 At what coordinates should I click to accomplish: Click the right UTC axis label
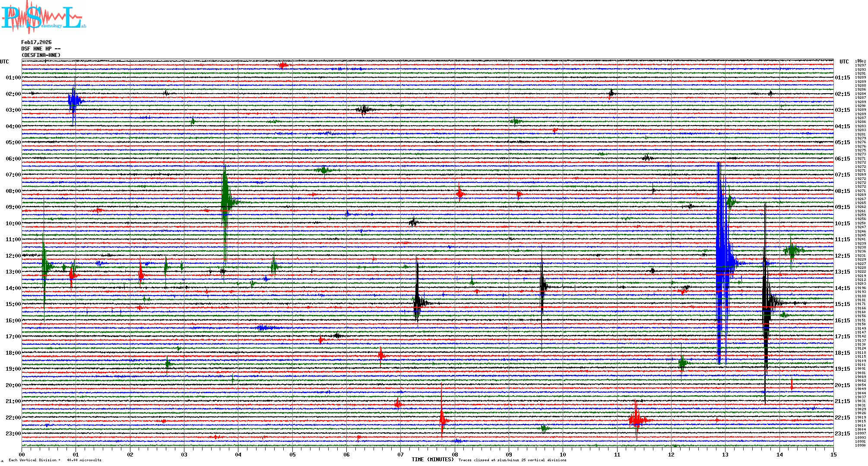tap(844, 62)
